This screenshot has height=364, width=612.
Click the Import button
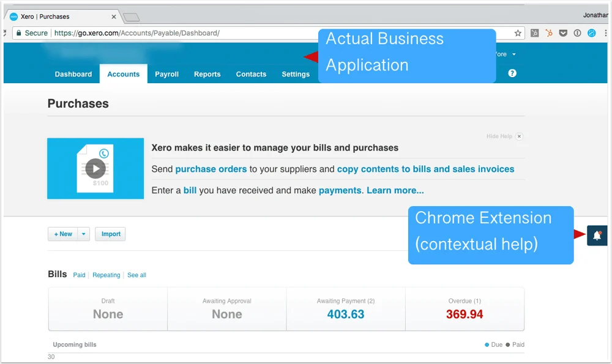coord(110,234)
